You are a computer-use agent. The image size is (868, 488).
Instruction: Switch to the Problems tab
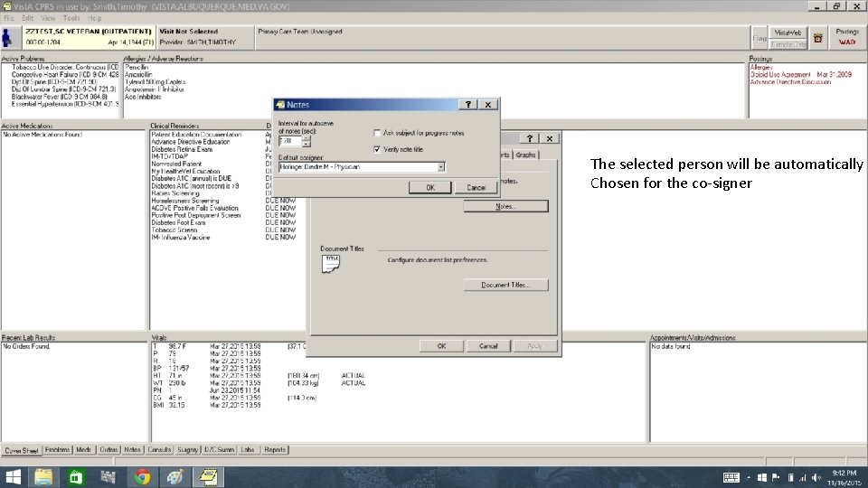[58, 450]
